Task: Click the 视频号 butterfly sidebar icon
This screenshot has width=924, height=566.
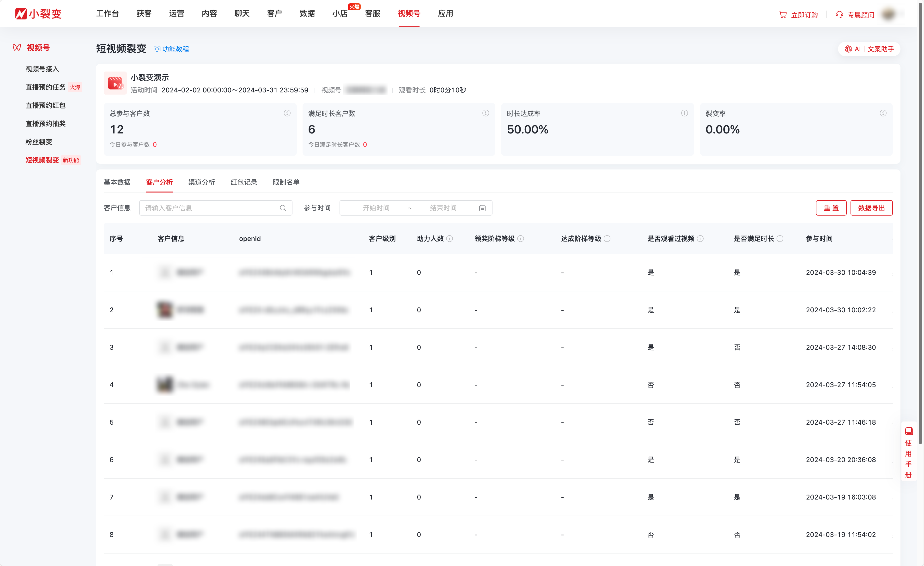Action: tap(17, 48)
